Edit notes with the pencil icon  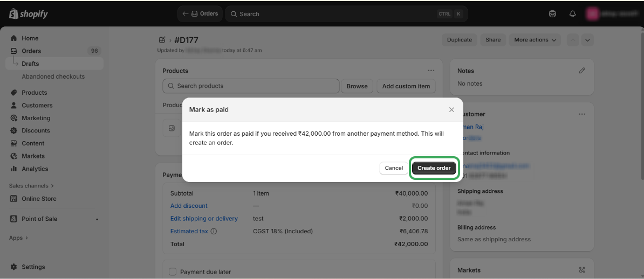pos(582,71)
